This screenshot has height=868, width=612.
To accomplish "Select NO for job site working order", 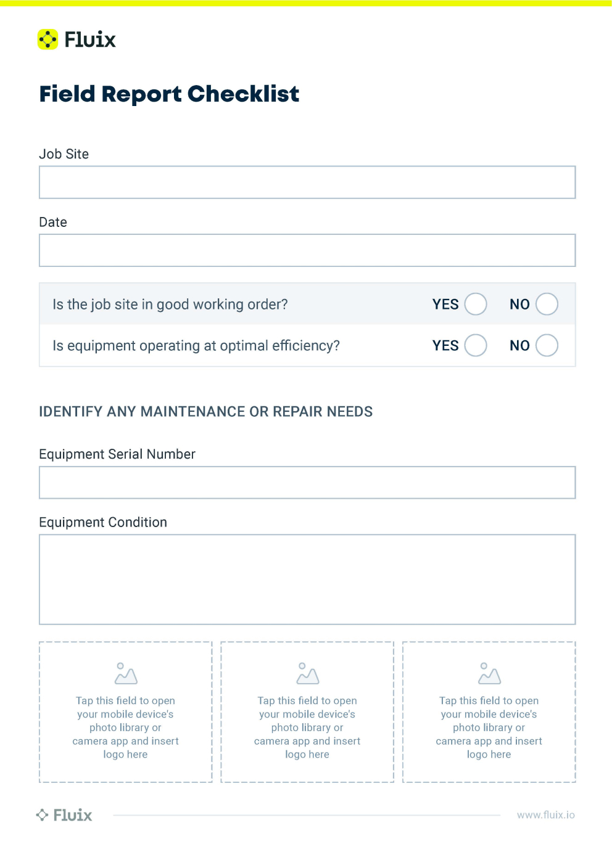I will pyautogui.click(x=547, y=304).
